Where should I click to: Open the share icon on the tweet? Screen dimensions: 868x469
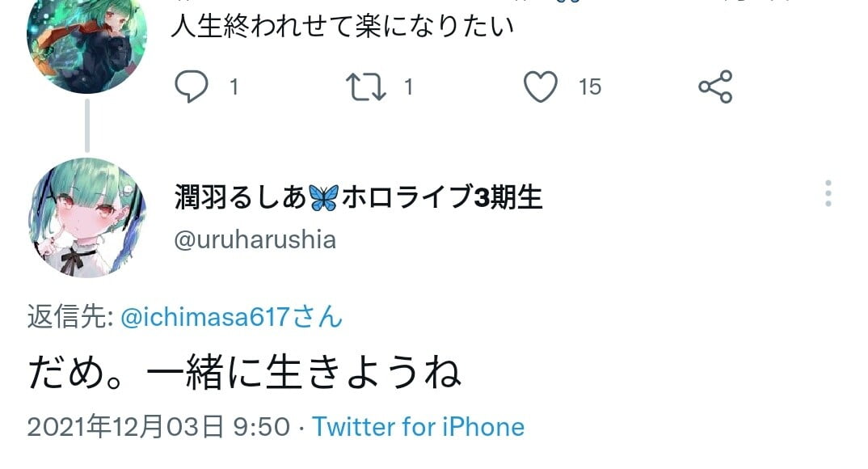point(715,87)
